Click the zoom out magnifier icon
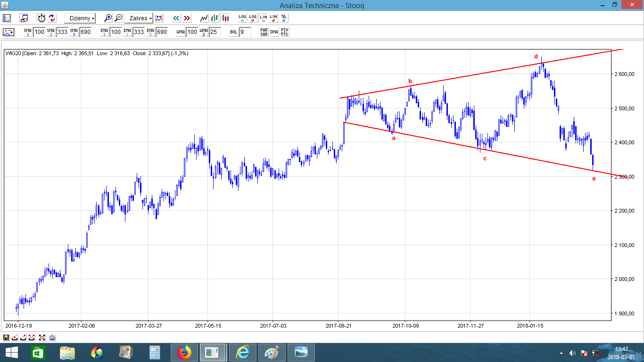644x362 pixels. (118, 18)
